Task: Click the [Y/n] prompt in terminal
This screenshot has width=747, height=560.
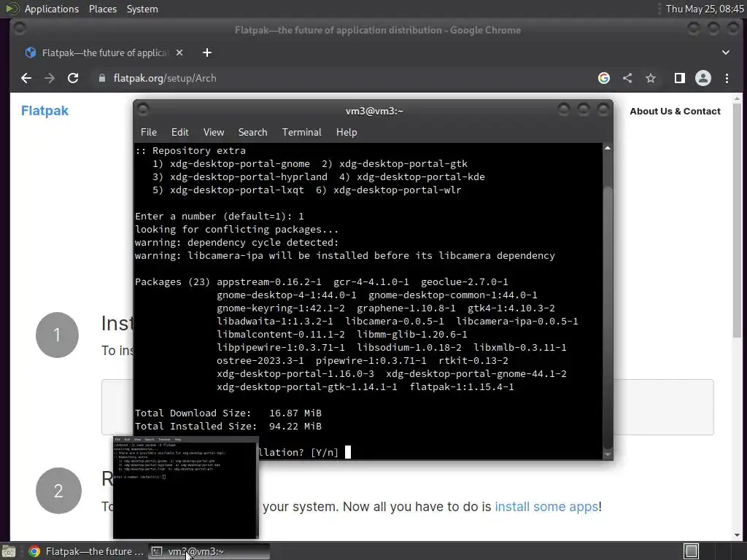Action: (x=324, y=452)
